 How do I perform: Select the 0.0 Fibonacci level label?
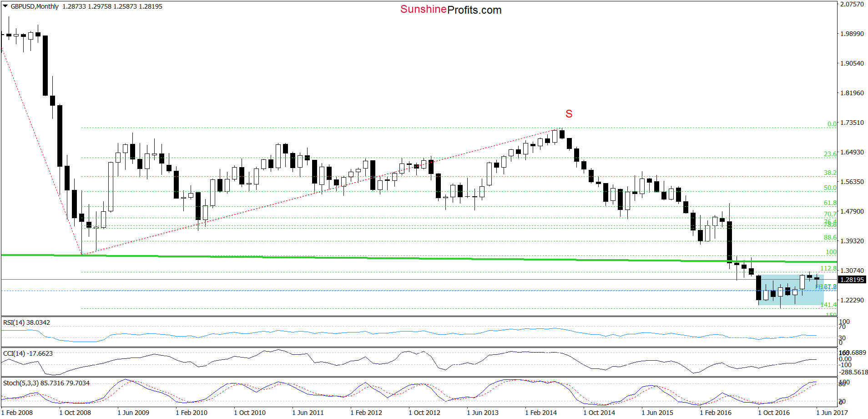(x=832, y=124)
